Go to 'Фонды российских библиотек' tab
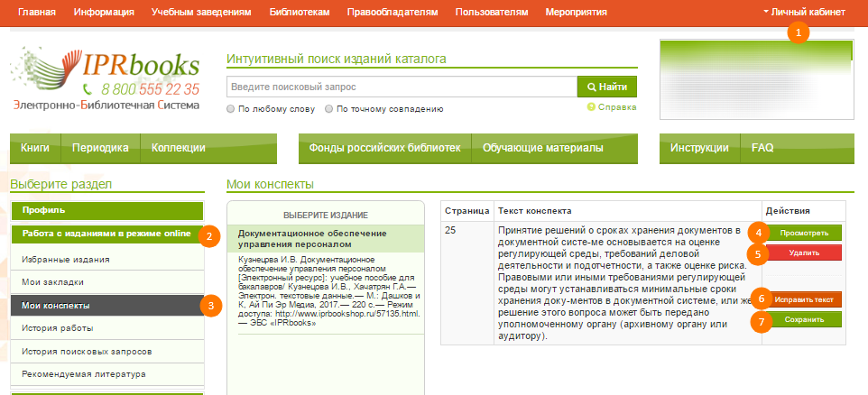Viewport: 868px width, 395px height. (385, 148)
